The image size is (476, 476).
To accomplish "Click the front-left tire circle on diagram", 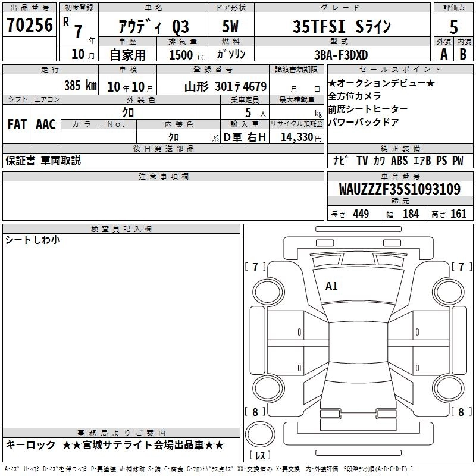I will pyautogui.click(x=268, y=293).
